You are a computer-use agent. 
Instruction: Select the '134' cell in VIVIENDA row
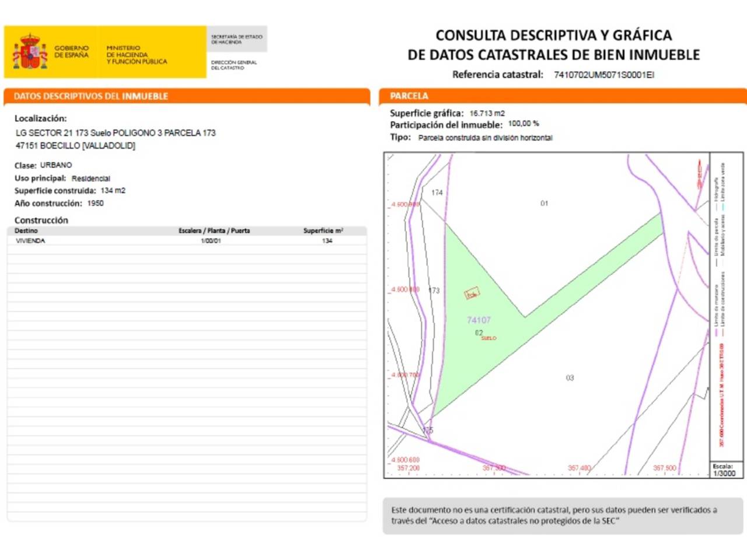pos(327,240)
